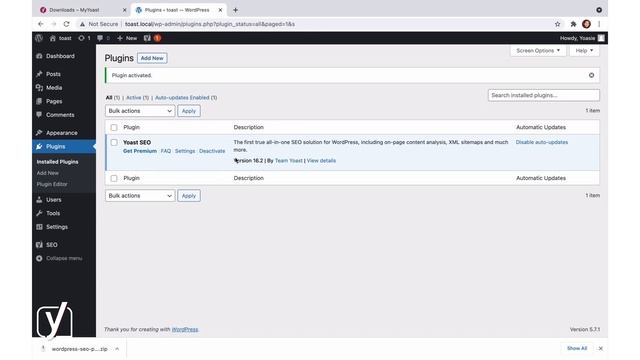The image size is (640, 360).
Task: Click Add New button beside Plugins heading
Action: click(x=152, y=58)
